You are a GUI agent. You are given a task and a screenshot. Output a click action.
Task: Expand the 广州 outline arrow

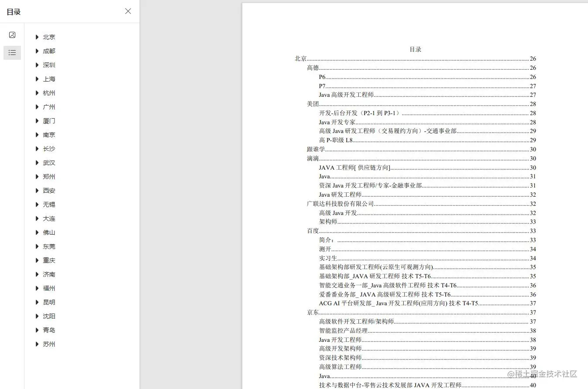pos(37,107)
